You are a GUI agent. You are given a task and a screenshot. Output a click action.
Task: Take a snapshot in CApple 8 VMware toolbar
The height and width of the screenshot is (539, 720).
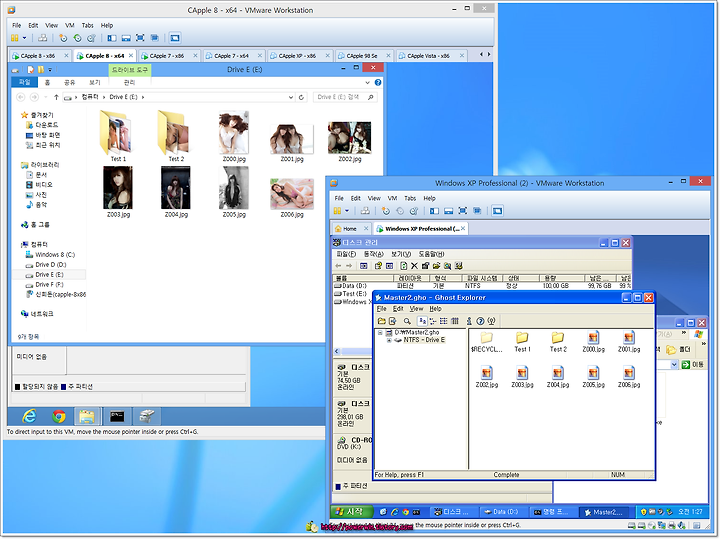[63, 38]
